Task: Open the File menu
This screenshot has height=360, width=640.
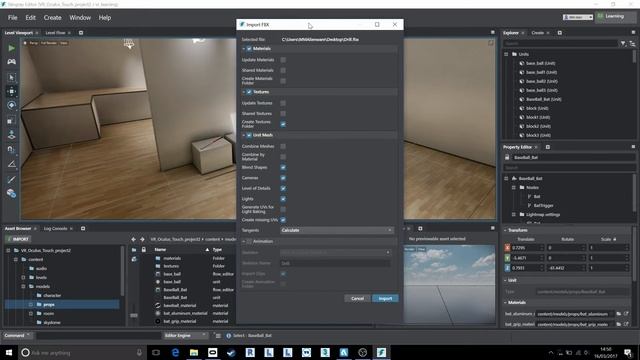Action: (13, 18)
